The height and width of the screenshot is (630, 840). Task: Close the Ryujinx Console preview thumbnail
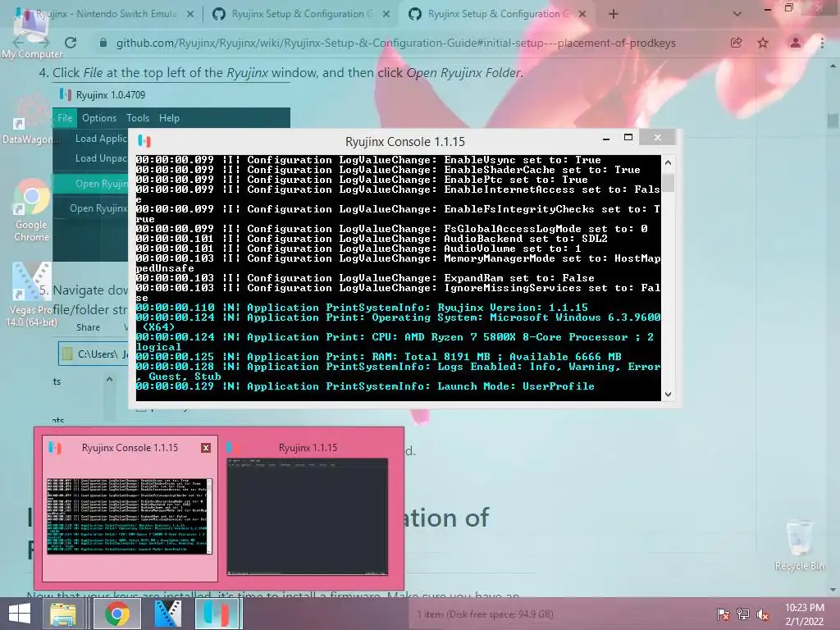coord(206,448)
